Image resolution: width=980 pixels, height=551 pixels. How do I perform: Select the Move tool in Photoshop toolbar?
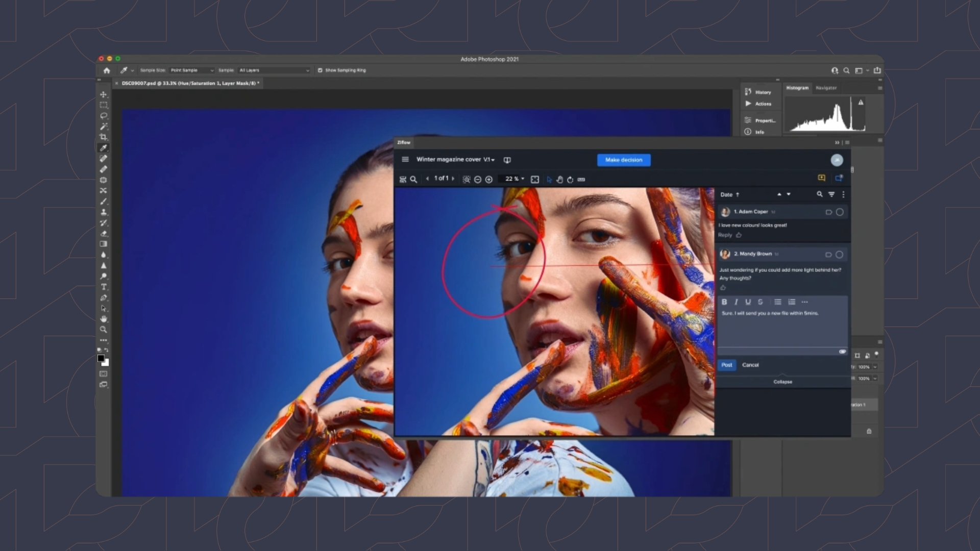(104, 94)
